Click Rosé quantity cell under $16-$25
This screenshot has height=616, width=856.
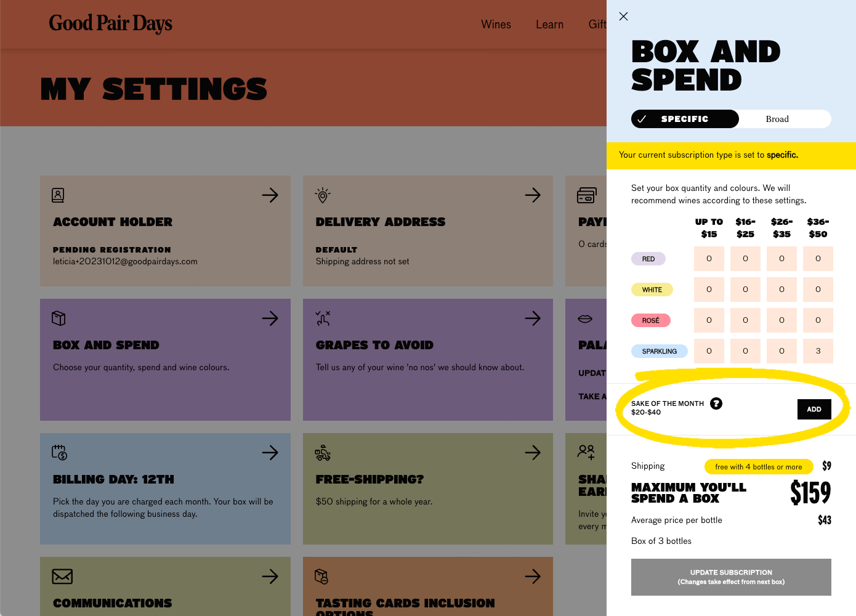pyautogui.click(x=745, y=320)
